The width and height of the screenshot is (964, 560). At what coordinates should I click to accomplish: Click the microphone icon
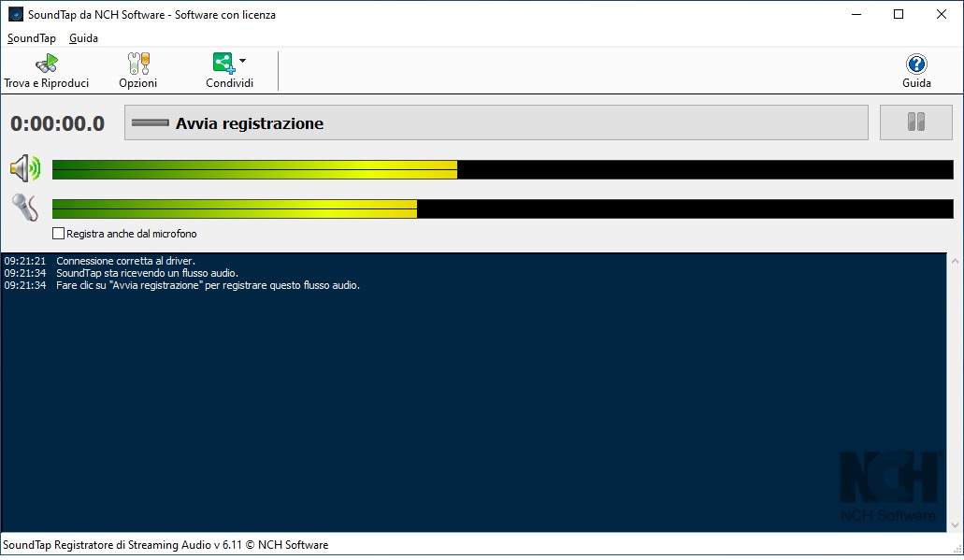point(25,208)
